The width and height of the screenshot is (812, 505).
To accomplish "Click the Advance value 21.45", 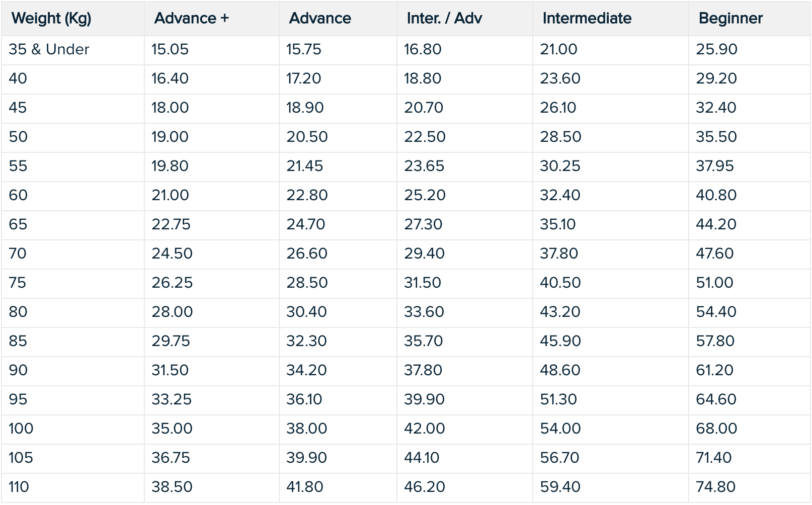I will [305, 166].
